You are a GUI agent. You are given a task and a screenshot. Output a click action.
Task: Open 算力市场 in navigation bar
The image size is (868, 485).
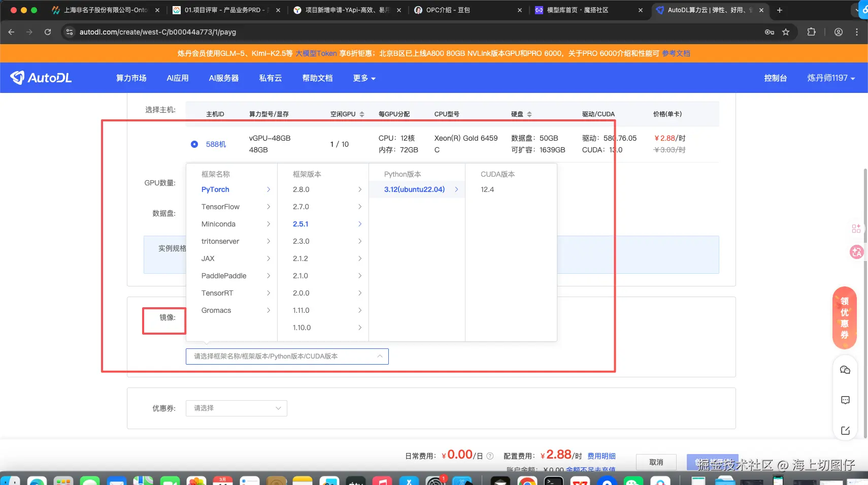131,78
